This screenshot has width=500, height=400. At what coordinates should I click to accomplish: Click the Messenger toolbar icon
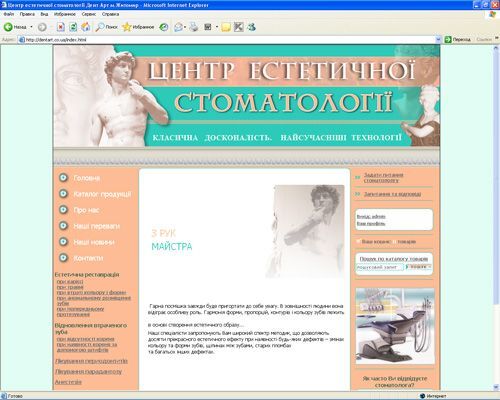[x=251, y=27]
